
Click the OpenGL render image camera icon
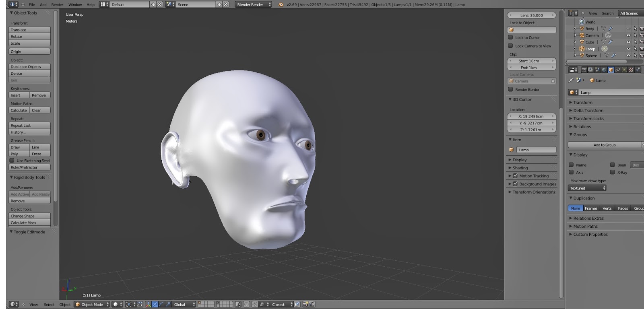305,305
